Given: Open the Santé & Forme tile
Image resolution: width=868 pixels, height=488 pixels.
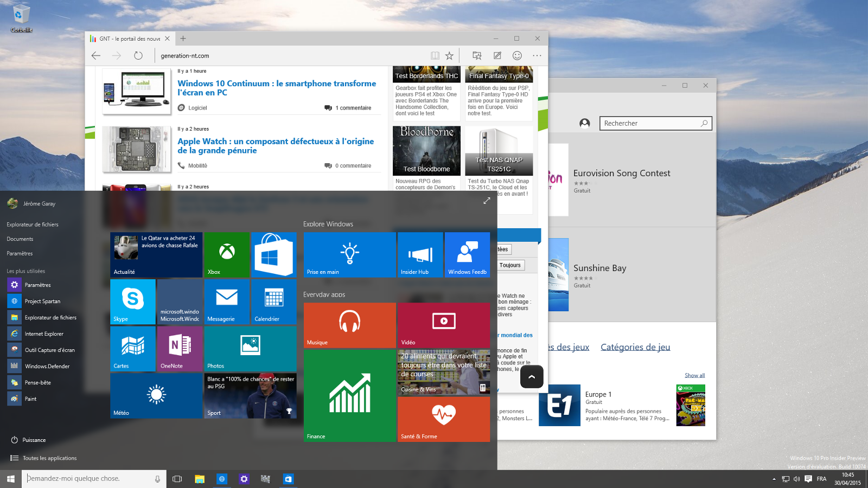Looking at the screenshot, I should [444, 420].
